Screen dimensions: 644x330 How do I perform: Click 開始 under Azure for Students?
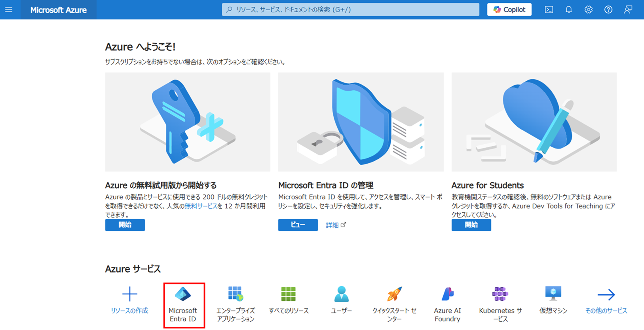471,225
